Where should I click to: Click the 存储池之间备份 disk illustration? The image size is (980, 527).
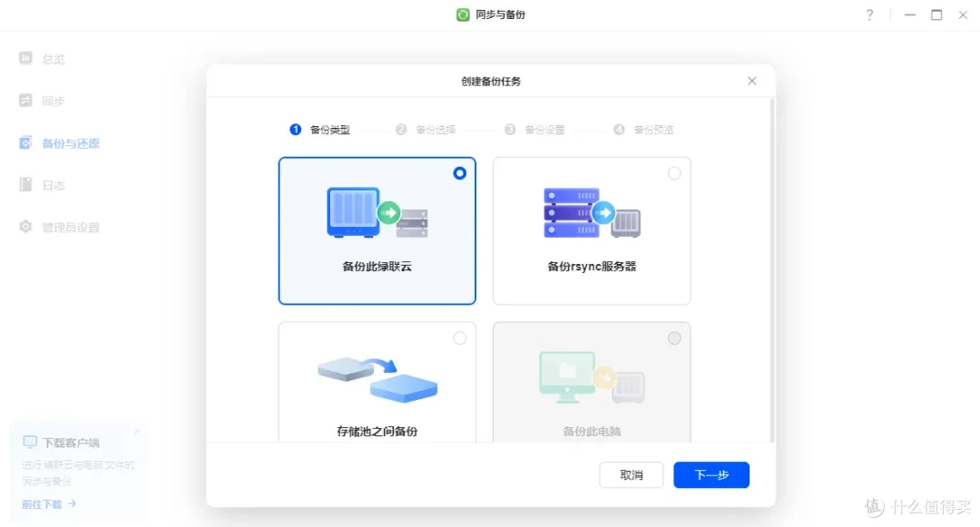pyautogui.click(x=377, y=379)
